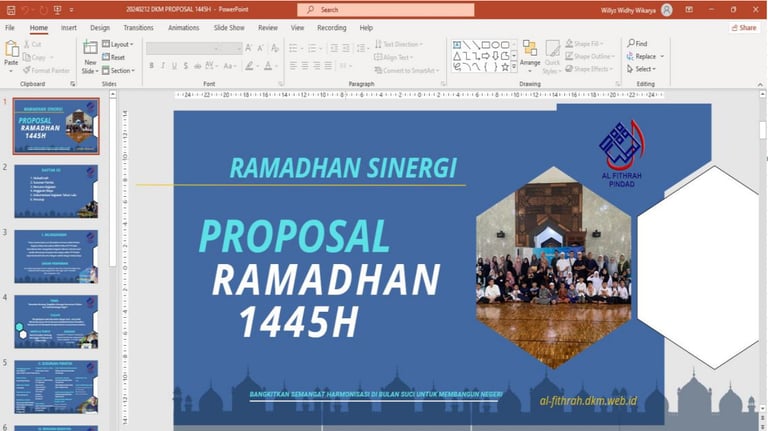Click the Paste clipboard icon
Screen dimensions: 768x431
tap(11, 49)
